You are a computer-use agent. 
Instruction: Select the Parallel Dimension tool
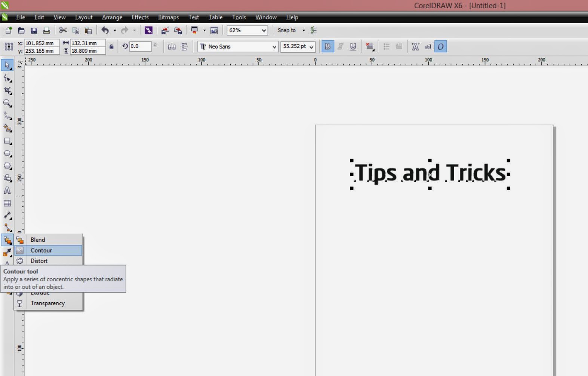click(x=7, y=215)
